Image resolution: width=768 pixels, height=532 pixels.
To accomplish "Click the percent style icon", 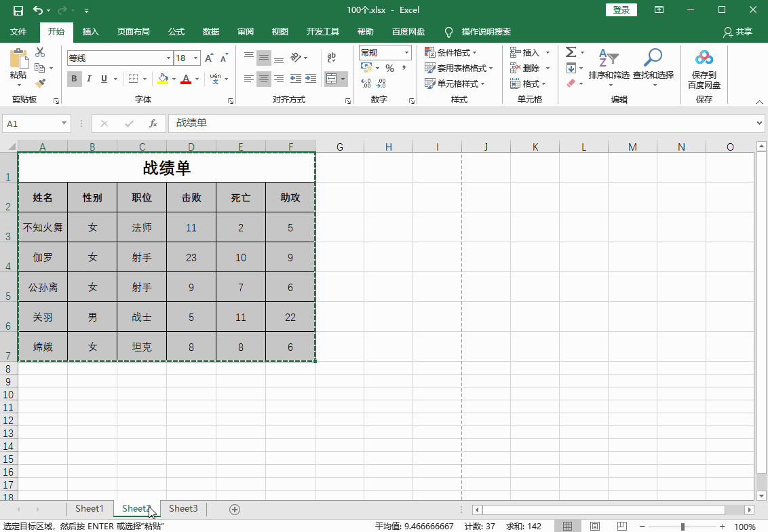I will click(x=389, y=69).
